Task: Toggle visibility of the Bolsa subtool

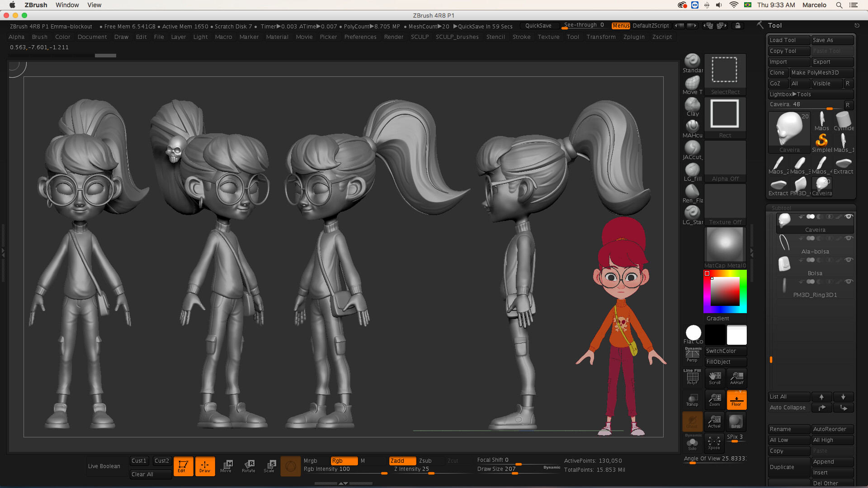Action: click(849, 260)
